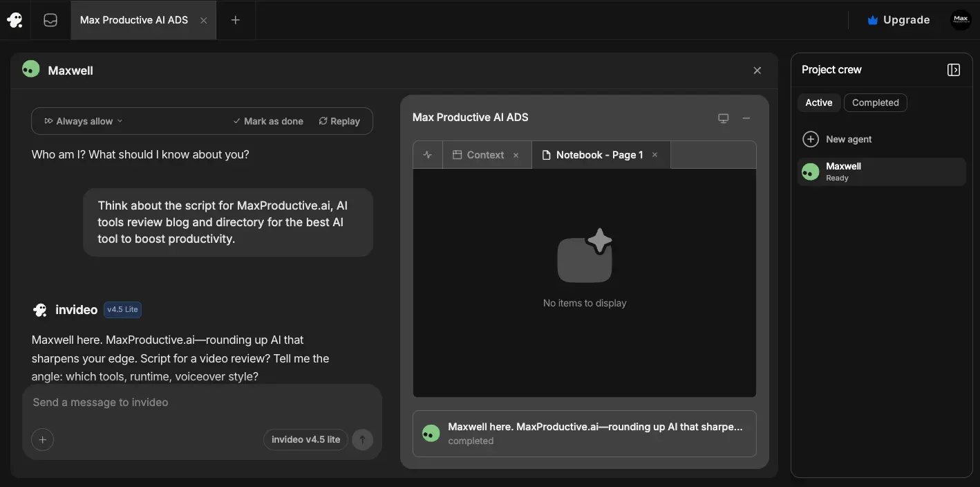Toggle presentation monitor view icon
Image resolution: width=980 pixels, height=487 pixels.
point(724,118)
